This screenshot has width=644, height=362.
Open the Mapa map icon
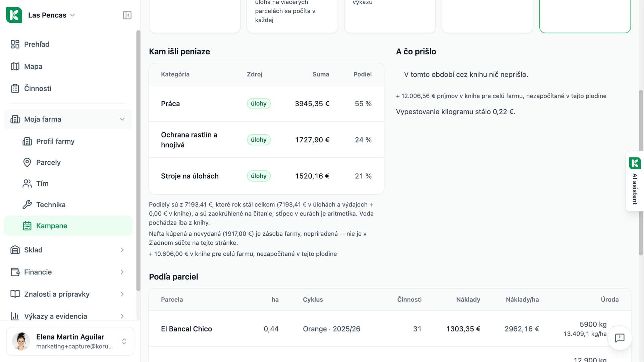click(15, 66)
